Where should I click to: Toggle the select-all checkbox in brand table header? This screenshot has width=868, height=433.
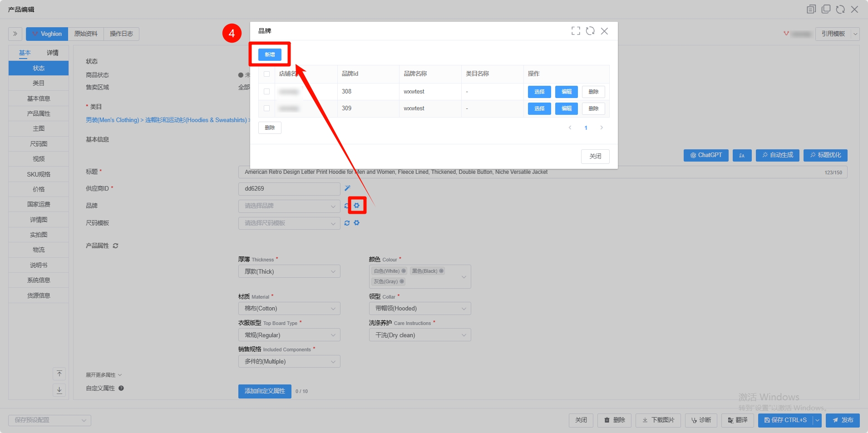[x=266, y=74]
